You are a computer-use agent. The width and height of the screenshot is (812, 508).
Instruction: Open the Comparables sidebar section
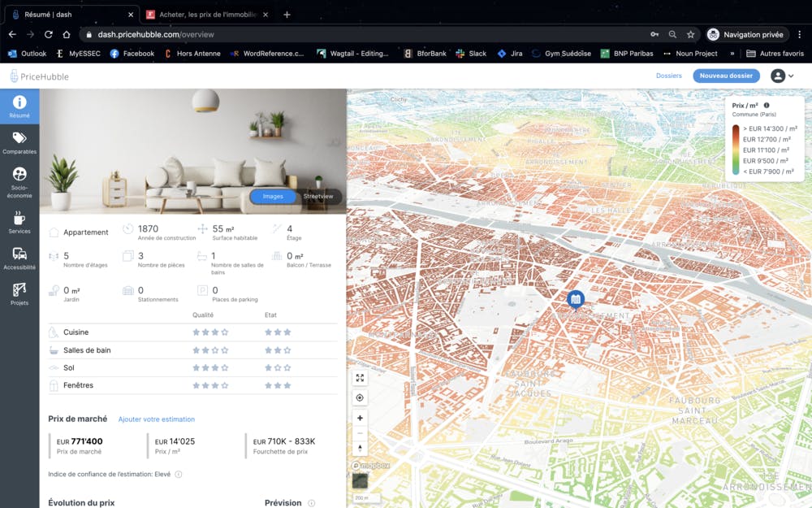(x=19, y=142)
